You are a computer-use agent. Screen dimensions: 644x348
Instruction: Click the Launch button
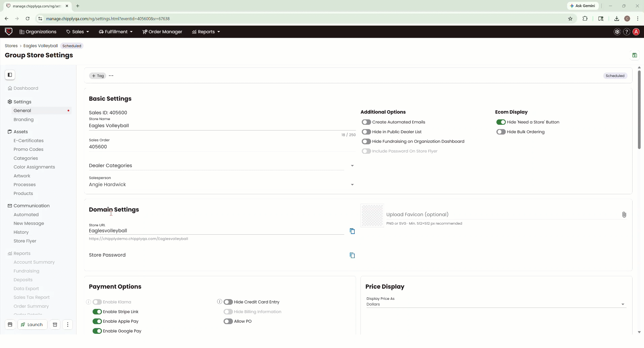(x=32, y=324)
